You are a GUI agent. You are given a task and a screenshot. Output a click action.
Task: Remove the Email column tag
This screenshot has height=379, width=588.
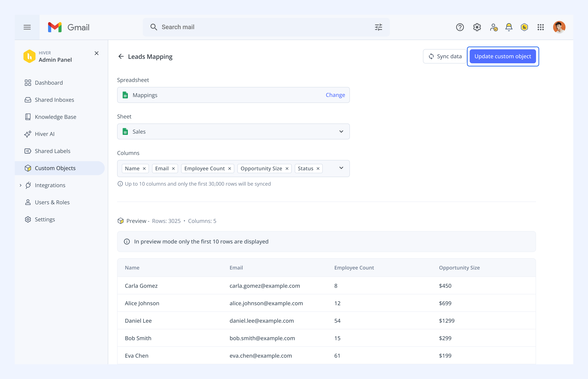(173, 169)
